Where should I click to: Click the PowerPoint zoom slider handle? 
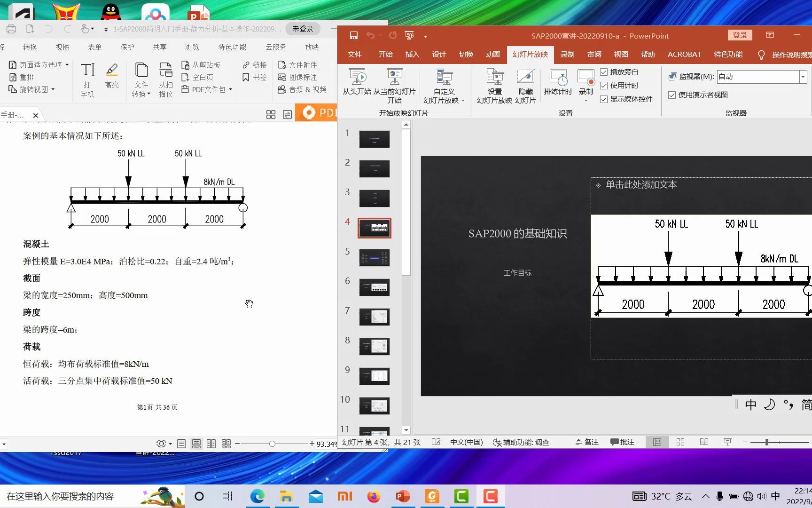766,442
